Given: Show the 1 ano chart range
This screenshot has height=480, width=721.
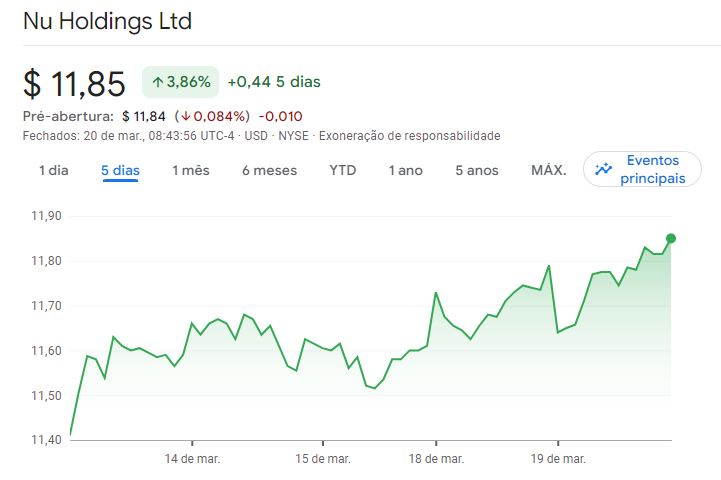Looking at the screenshot, I should [406, 171].
